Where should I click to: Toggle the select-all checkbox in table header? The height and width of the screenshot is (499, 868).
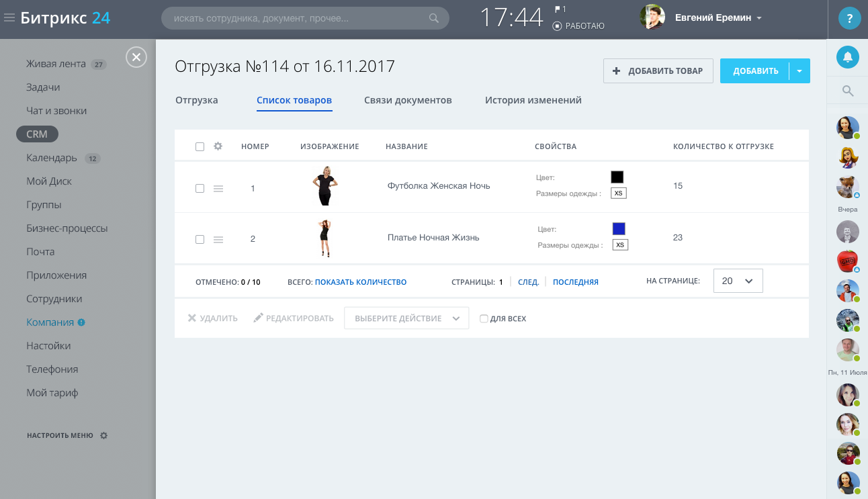coord(200,146)
